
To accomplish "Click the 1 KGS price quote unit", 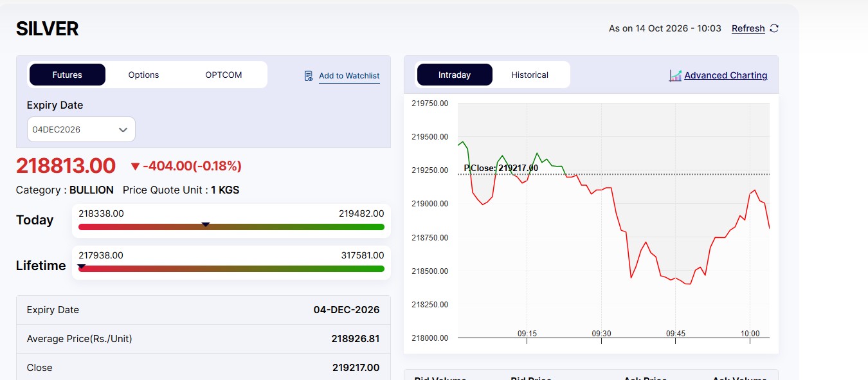I will [x=225, y=190].
